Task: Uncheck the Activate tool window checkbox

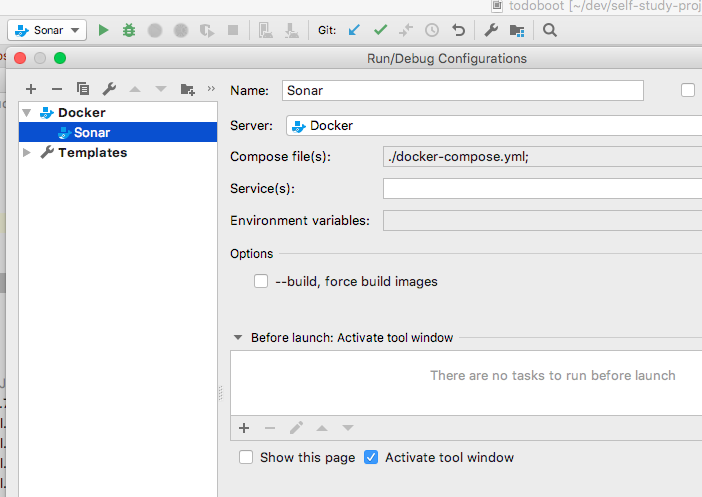Action: (x=371, y=457)
